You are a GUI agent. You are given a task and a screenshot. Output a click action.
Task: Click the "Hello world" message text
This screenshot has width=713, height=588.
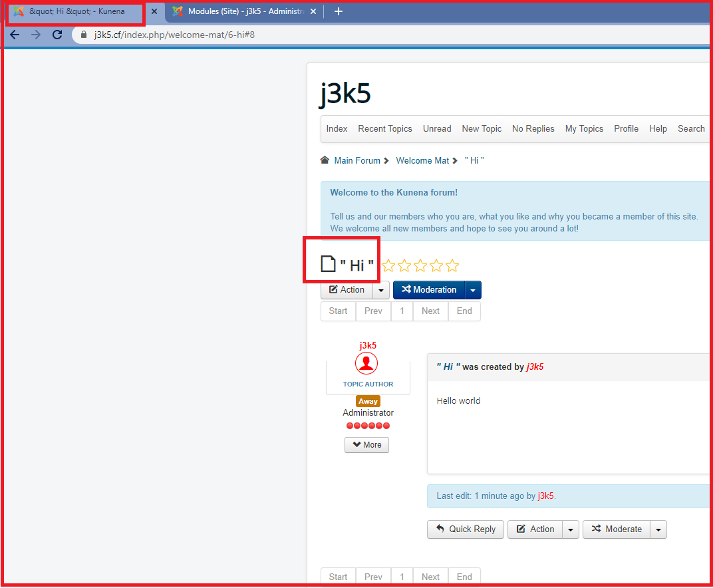(x=458, y=400)
